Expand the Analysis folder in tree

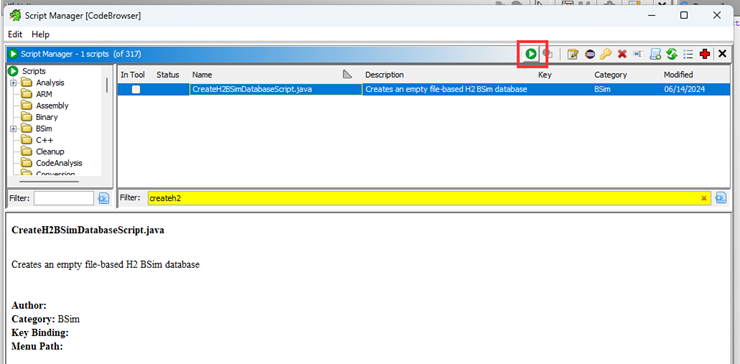pyautogui.click(x=13, y=83)
